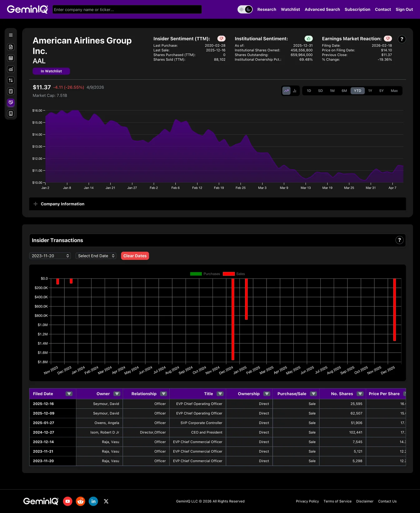
Task: Open the document filings sidebar icon
Action: pos(11,47)
